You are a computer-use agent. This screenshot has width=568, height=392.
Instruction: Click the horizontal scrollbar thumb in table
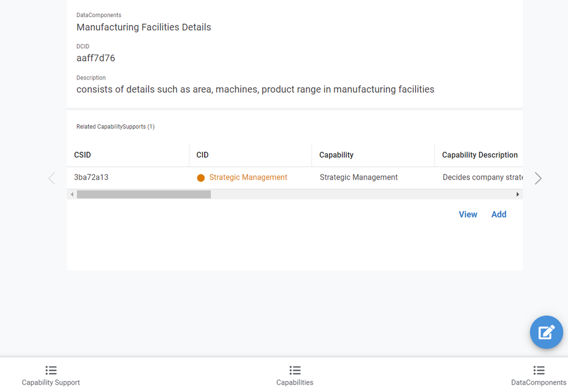tap(144, 194)
